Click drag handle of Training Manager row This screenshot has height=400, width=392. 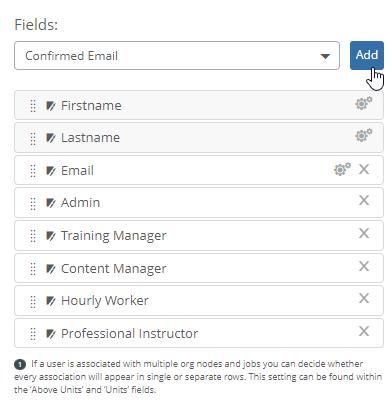tap(33, 236)
